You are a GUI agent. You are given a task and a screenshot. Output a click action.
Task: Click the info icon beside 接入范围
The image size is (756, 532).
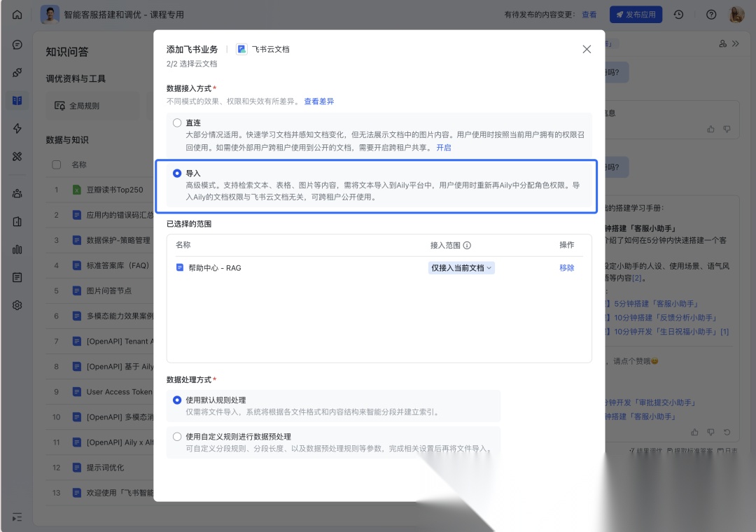[467, 245]
